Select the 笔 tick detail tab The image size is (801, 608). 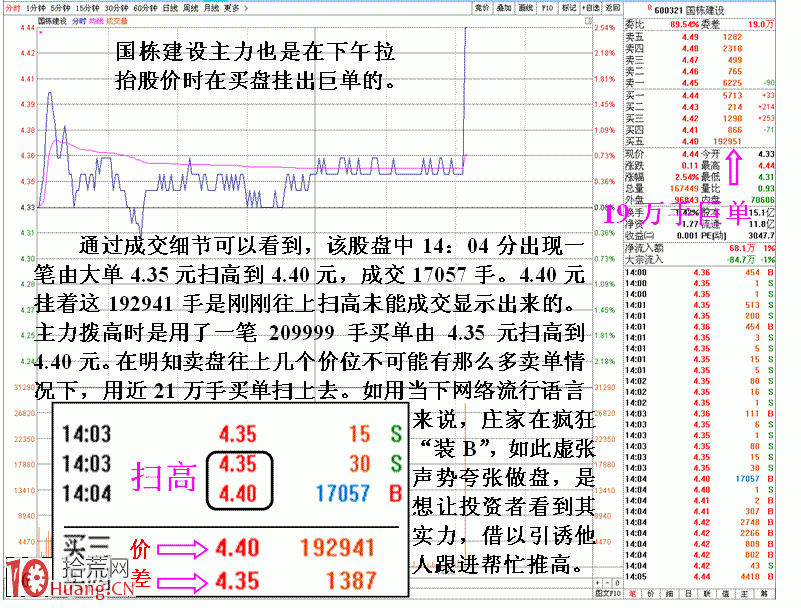(x=633, y=594)
